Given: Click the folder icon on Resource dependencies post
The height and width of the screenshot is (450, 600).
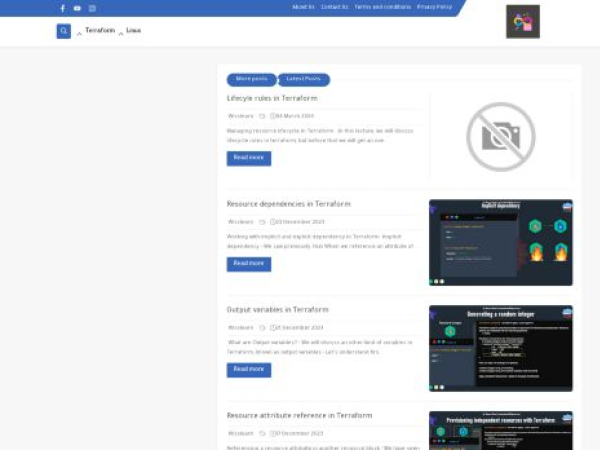Looking at the screenshot, I should [x=262, y=222].
